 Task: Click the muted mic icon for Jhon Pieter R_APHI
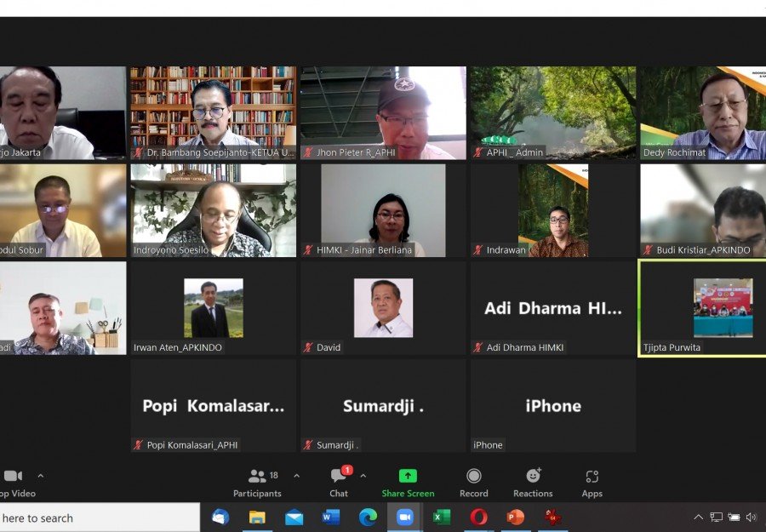(308, 152)
